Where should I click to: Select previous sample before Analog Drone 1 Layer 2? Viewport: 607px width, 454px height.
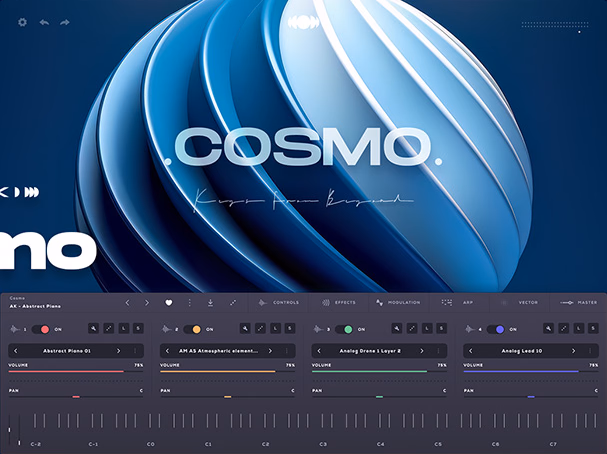tap(319, 351)
